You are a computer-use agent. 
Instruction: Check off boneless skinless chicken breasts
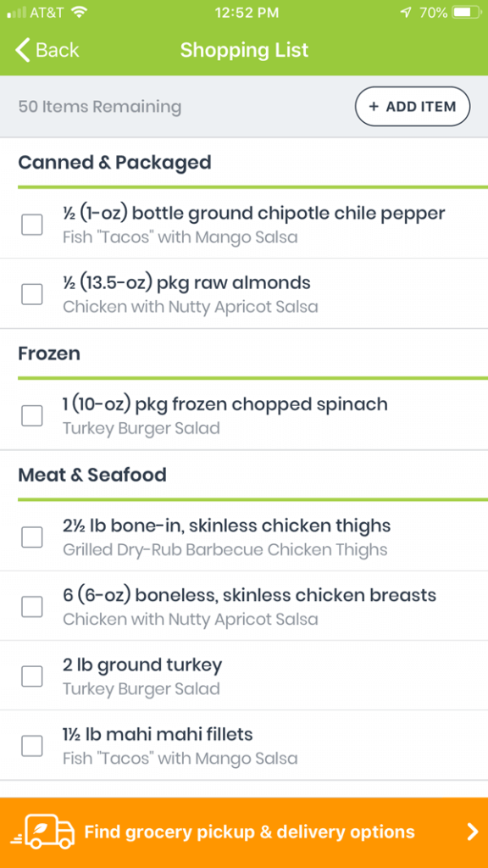(31, 606)
